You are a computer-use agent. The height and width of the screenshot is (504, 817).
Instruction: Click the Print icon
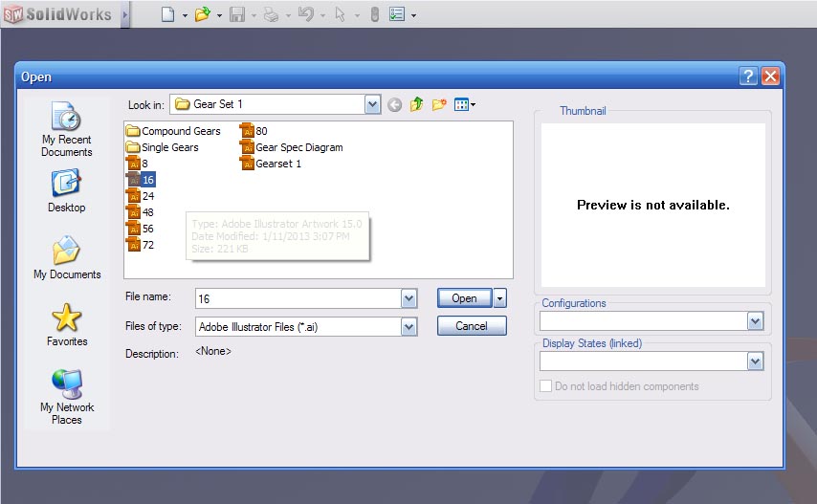(x=271, y=14)
